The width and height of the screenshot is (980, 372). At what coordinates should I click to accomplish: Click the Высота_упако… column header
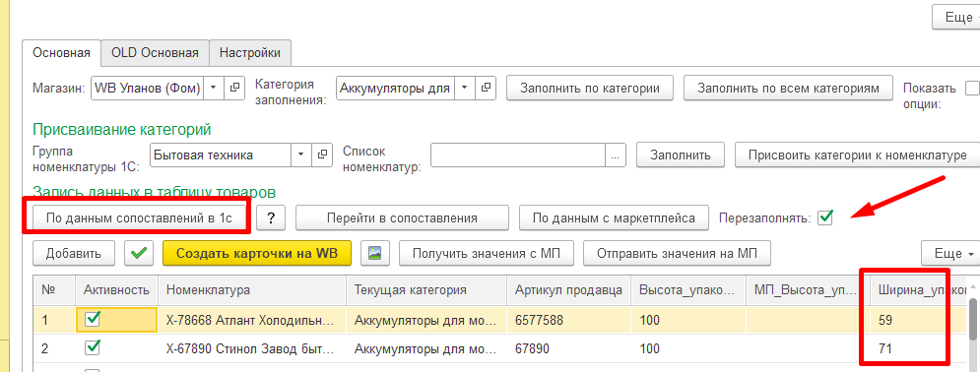[688, 290]
